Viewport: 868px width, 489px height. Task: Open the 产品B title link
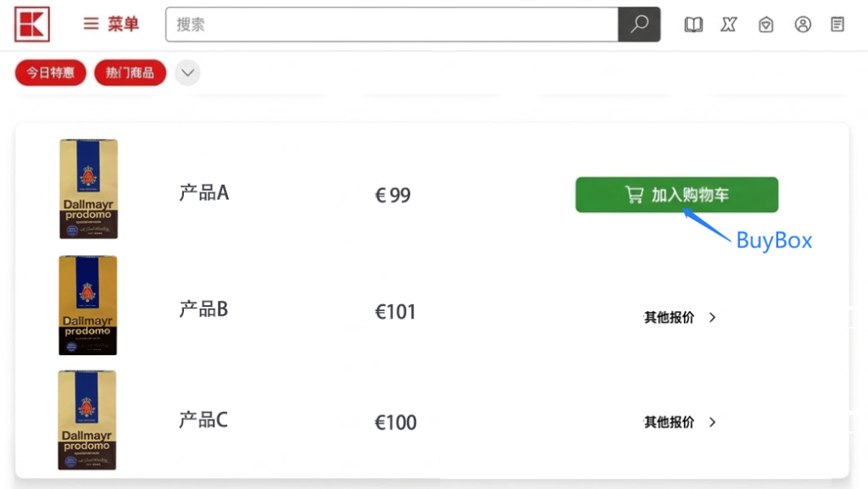tap(203, 309)
